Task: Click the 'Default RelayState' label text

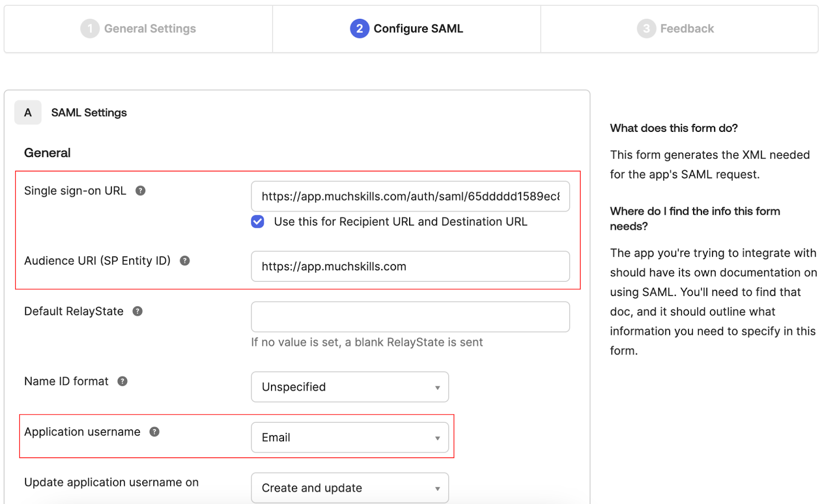Action: point(74,312)
